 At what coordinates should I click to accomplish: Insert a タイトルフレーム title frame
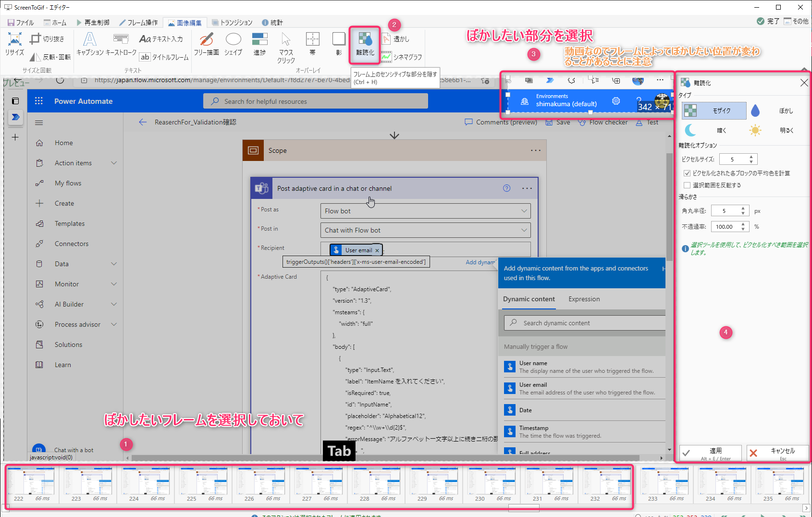tap(164, 57)
